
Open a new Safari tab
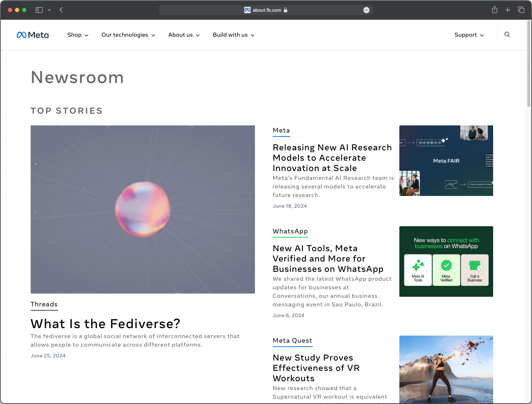point(507,10)
